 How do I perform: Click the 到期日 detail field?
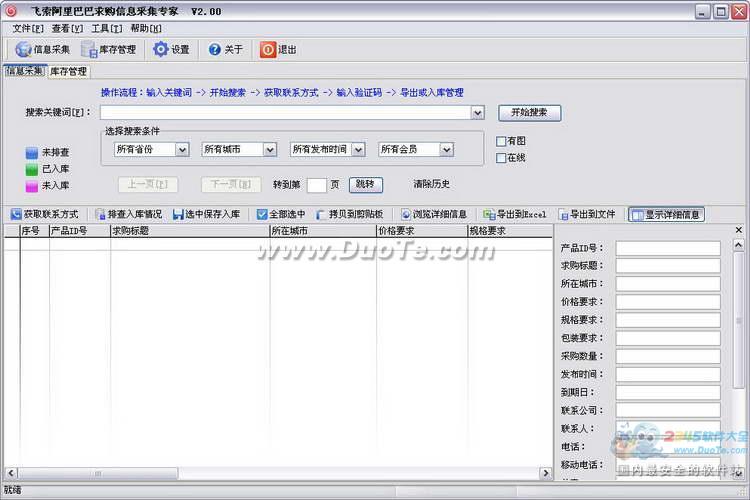[668, 392]
